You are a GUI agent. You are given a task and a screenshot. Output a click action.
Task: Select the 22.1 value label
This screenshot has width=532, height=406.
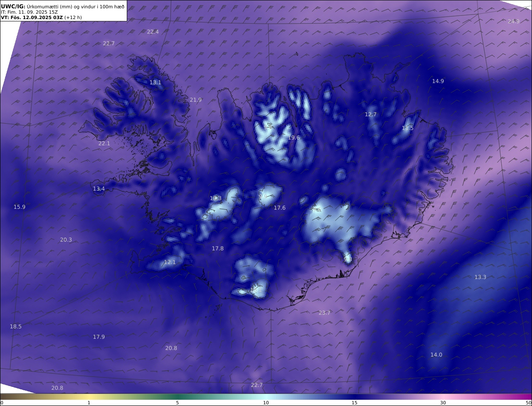coord(104,143)
